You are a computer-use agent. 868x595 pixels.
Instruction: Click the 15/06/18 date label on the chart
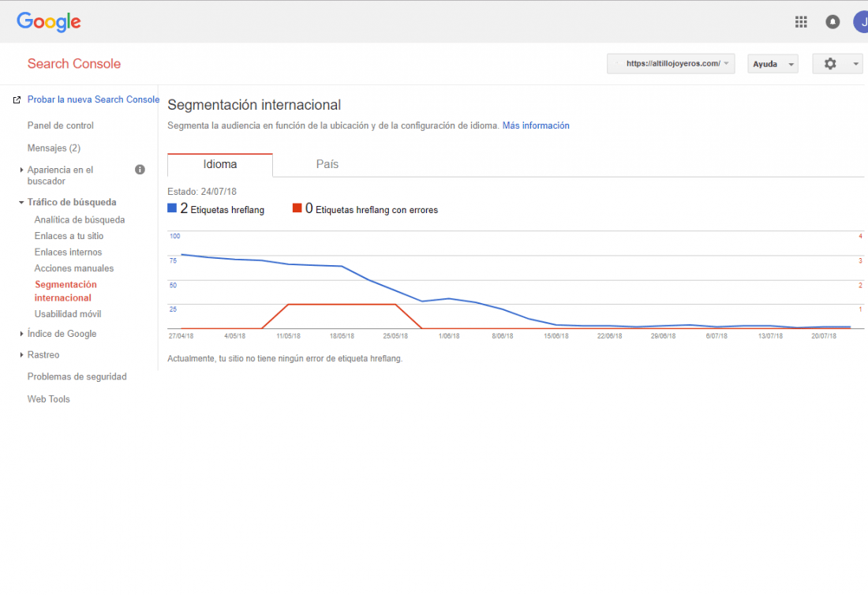[556, 336]
